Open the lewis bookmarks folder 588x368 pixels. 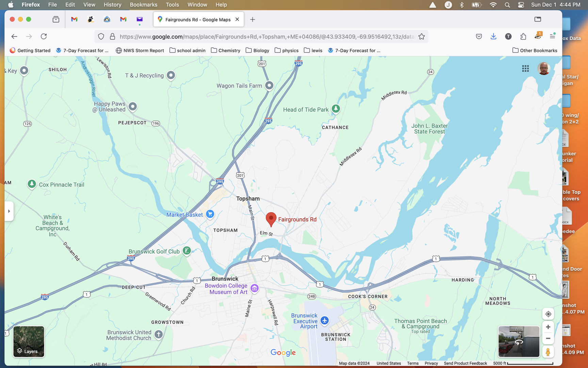click(313, 50)
